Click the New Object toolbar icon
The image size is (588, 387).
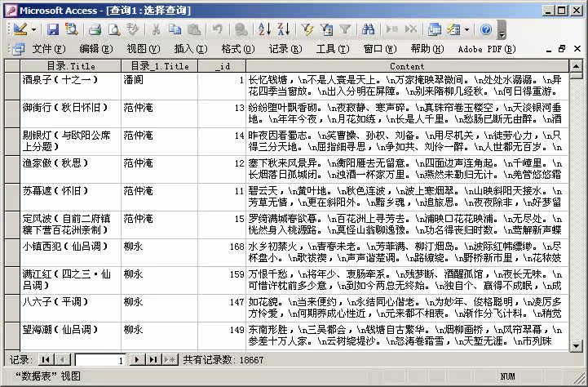pyautogui.click(x=453, y=29)
